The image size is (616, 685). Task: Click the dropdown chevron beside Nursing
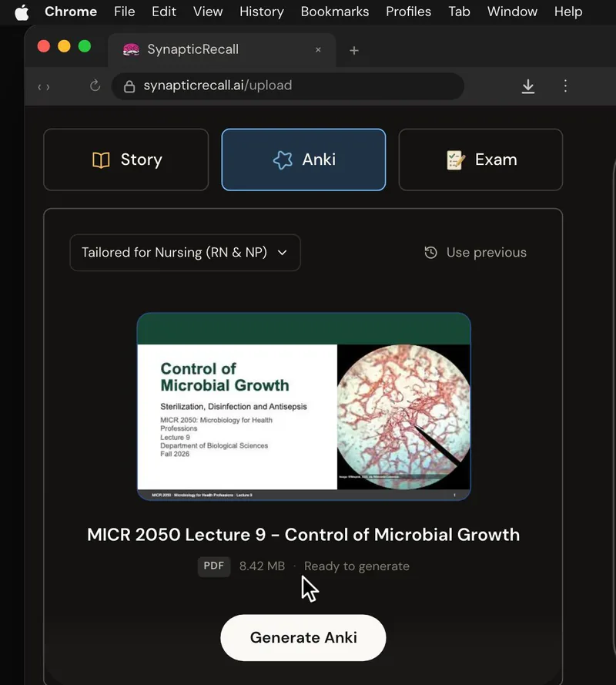(x=282, y=253)
